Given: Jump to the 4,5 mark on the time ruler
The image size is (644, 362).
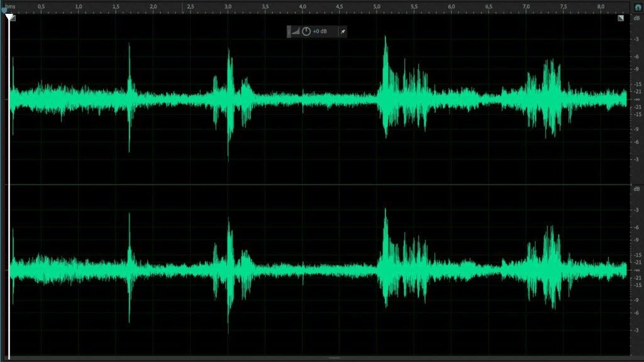Looking at the screenshot, I should [339, 6].
